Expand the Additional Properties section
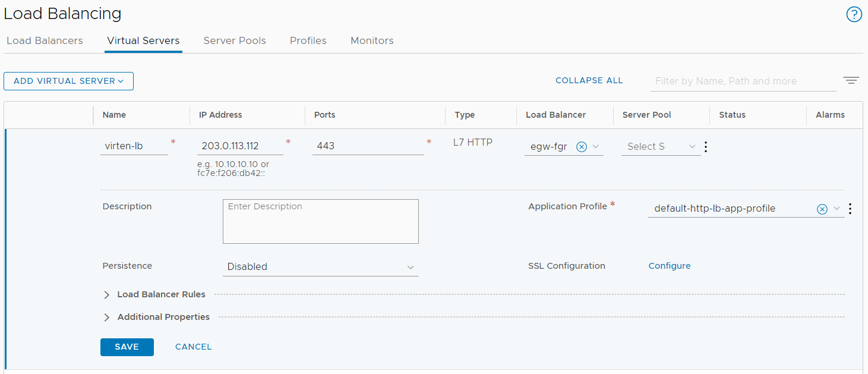Image resolution: width=868 pixels, height=374 pixels. coord(157,317)
